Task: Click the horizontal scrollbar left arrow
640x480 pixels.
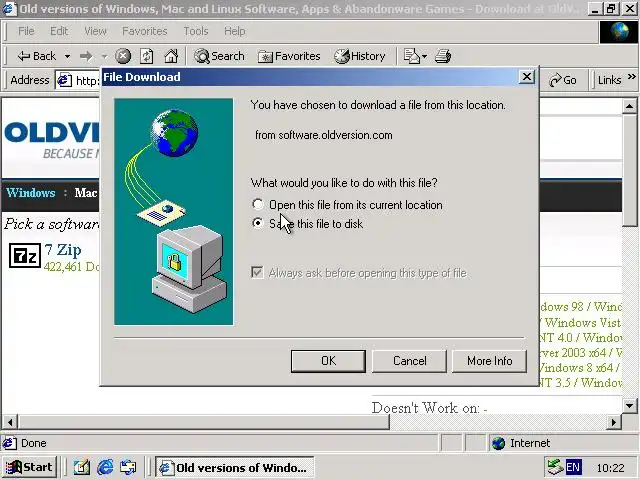Action: pos(10,422)
